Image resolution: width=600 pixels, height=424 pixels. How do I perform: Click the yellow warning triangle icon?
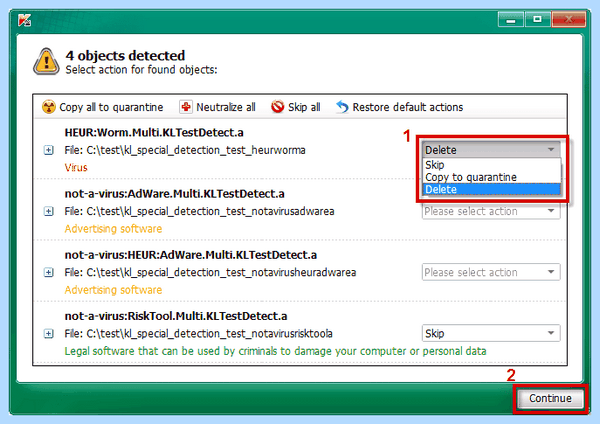coord(46,62)
